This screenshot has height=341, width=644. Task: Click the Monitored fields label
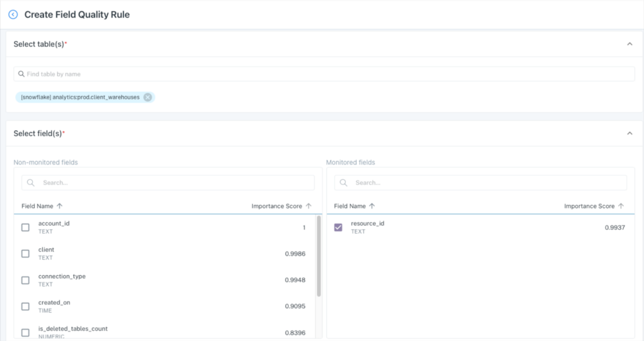click(x=350, y=163)
